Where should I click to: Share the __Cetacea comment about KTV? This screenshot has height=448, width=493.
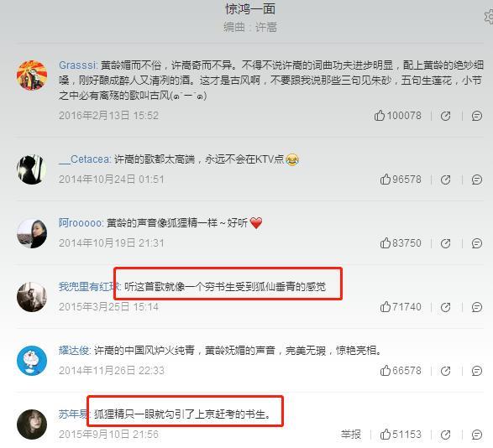(x=445, y=180)
